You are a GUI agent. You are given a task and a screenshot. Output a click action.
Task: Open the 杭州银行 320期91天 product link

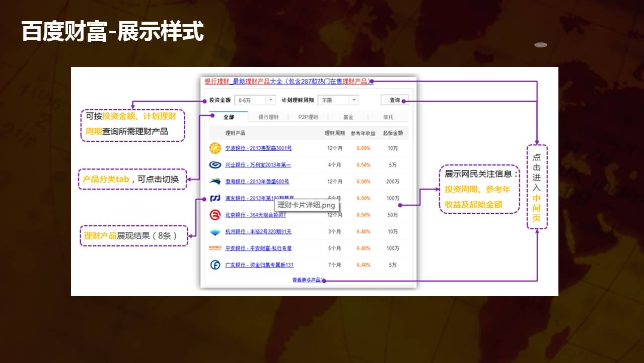pos(258,231)
